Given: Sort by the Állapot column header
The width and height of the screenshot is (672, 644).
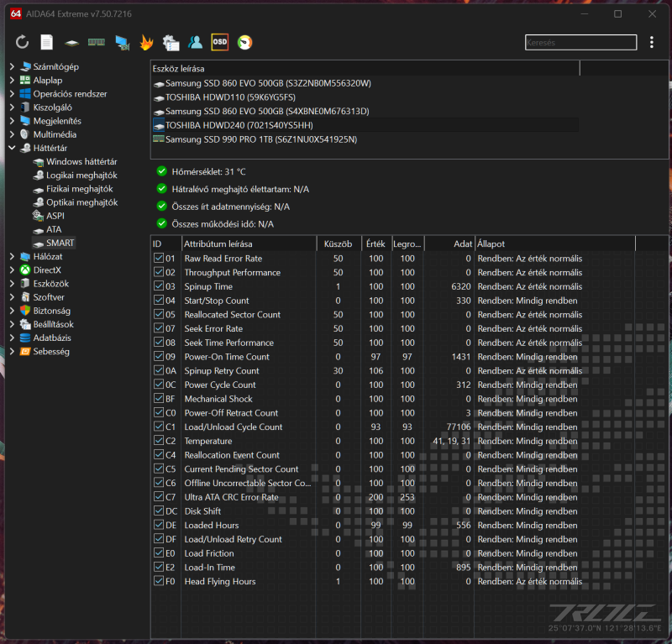Looking at the screenshot, I should click(555, 243).
